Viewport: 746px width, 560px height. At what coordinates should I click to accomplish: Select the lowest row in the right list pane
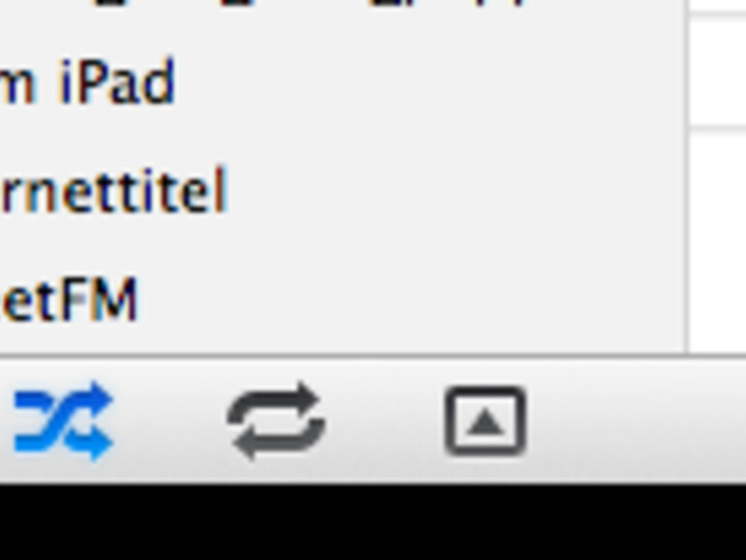[719, 242]
